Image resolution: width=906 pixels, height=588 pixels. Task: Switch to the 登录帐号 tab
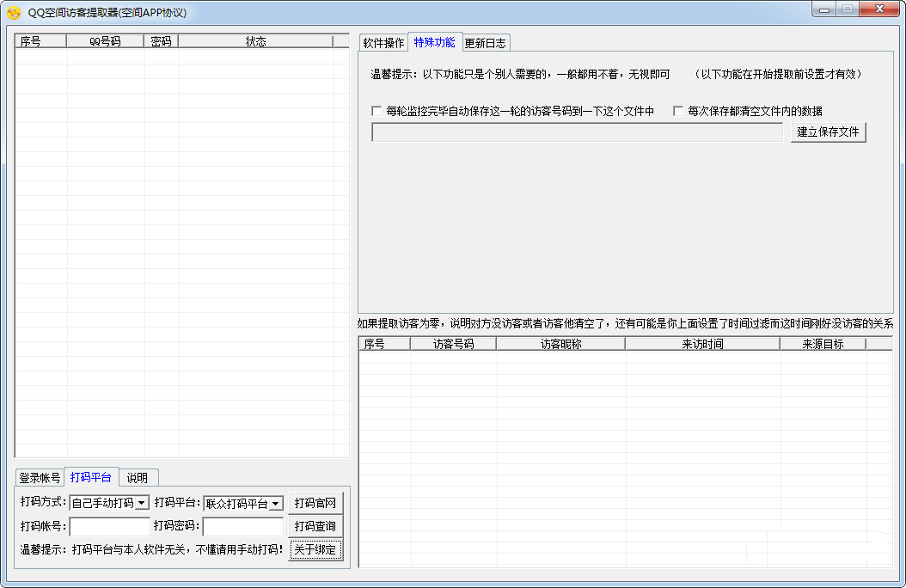pyautogui.click(x=40, y=478)
